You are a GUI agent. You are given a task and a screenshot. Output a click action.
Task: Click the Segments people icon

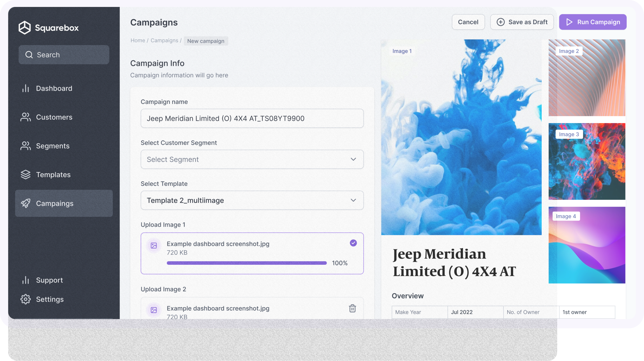click(x=26, y=146)
